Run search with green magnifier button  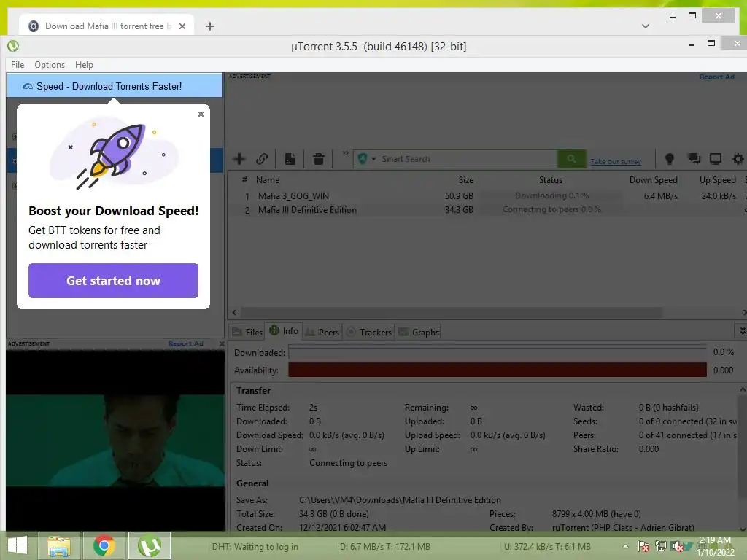pos(571,159)
